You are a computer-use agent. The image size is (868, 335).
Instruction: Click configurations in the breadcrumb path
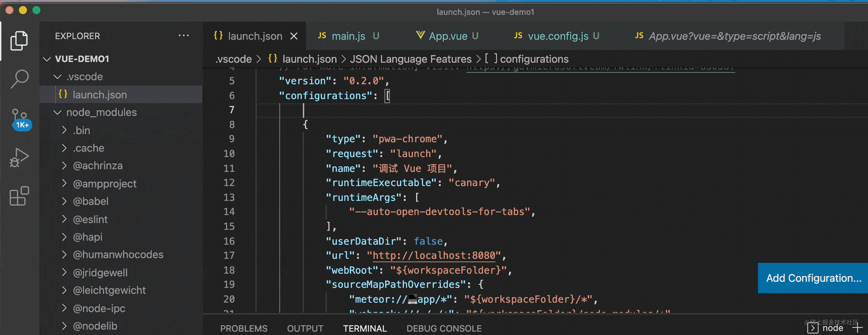point(534,59)
